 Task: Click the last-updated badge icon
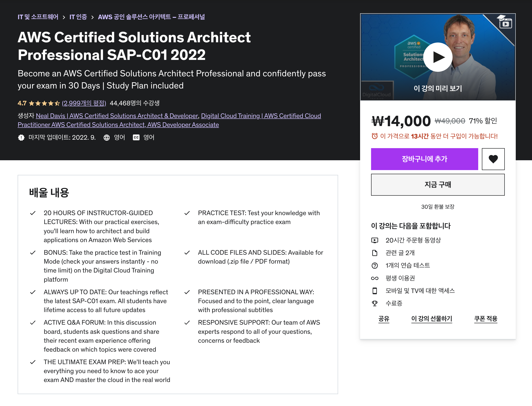pyautogui.click(x=21, y=138)
